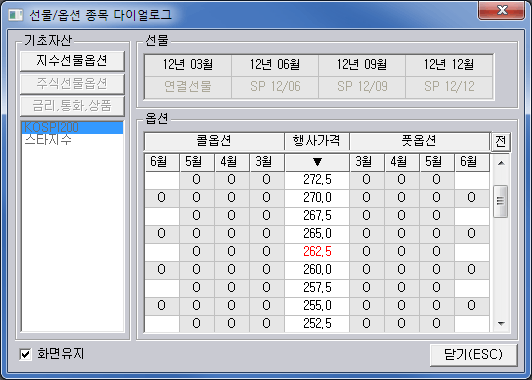Select strike price 267,5
The width and height of the screenshot is (532, 380).
(317, 216)
